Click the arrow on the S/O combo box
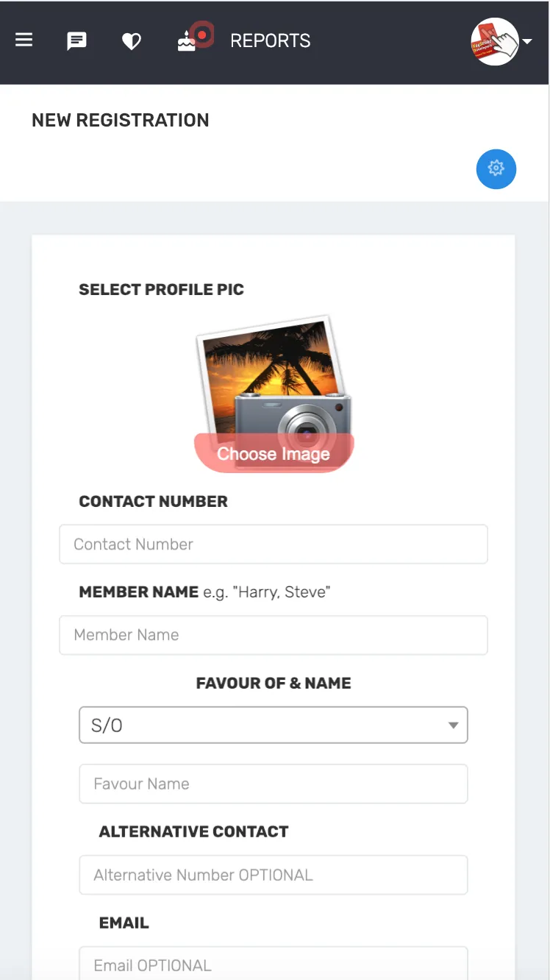 (454, 725)
